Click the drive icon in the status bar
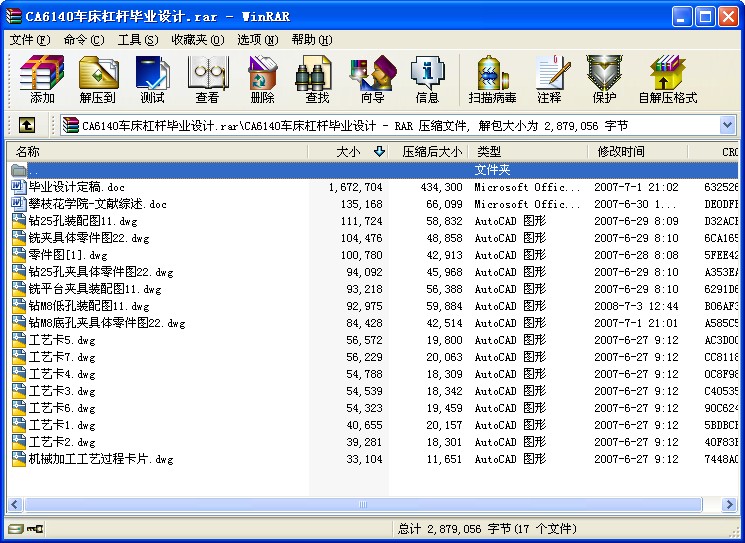The width and height of the screenshot is (745, 543). [x=16, y=528]
